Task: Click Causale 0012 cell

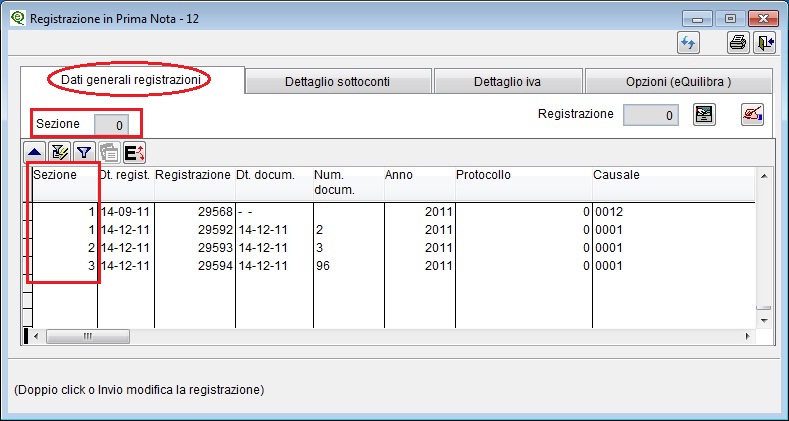Action: [x=673, y=212]
